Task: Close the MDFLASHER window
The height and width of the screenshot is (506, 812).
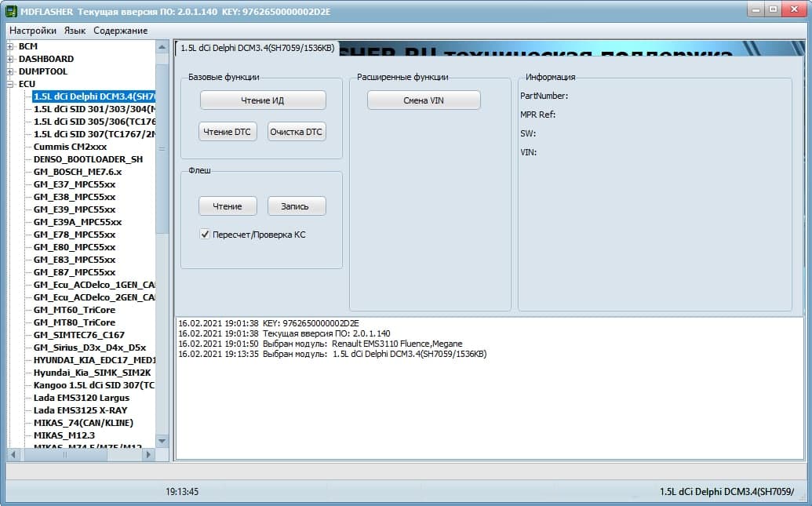Action: 794,10
